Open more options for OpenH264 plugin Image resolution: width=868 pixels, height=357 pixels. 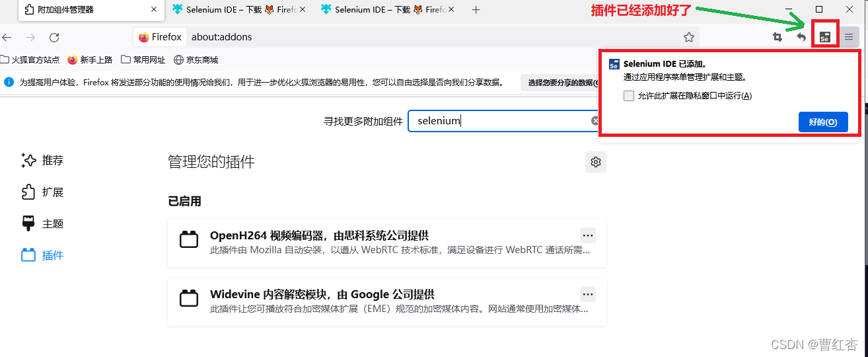[588, 235]
